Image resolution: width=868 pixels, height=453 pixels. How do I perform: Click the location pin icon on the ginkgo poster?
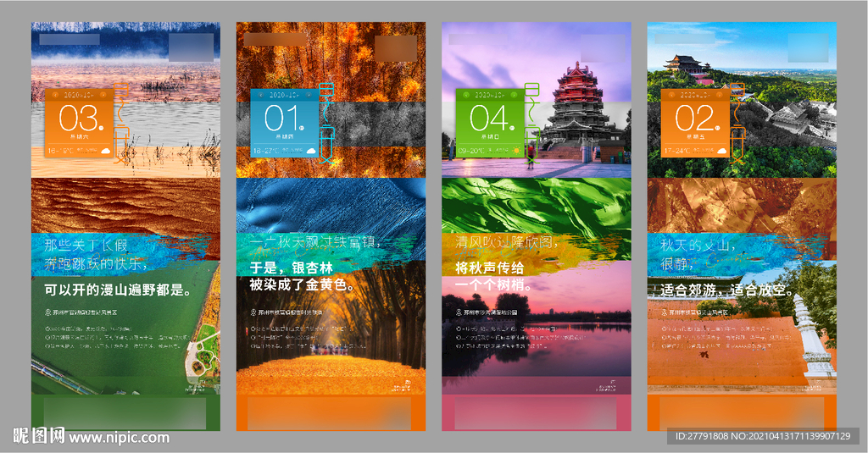[253, 312]
